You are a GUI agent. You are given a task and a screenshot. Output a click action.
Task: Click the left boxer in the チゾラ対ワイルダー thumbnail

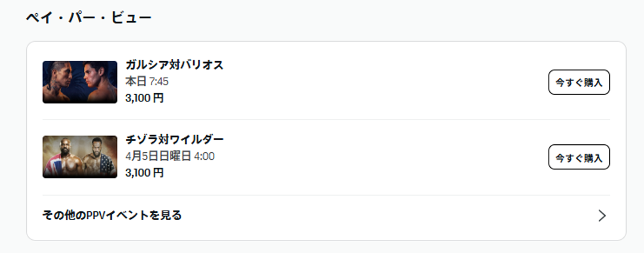[x=68, y=156]
